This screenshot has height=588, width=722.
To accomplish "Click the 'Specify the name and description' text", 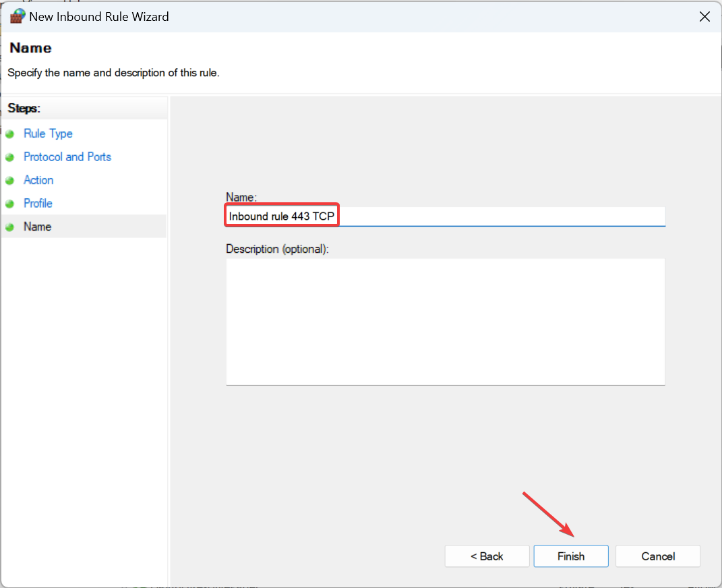I will tap(113, 73).
